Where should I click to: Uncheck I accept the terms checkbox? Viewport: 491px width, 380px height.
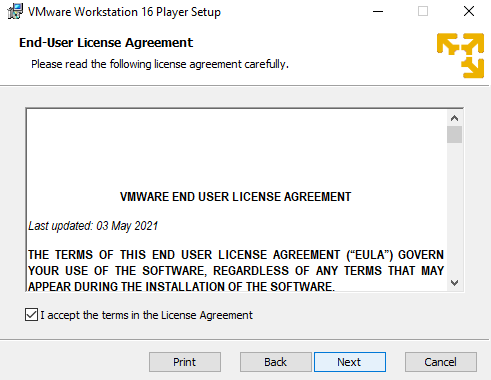(31, 315)
